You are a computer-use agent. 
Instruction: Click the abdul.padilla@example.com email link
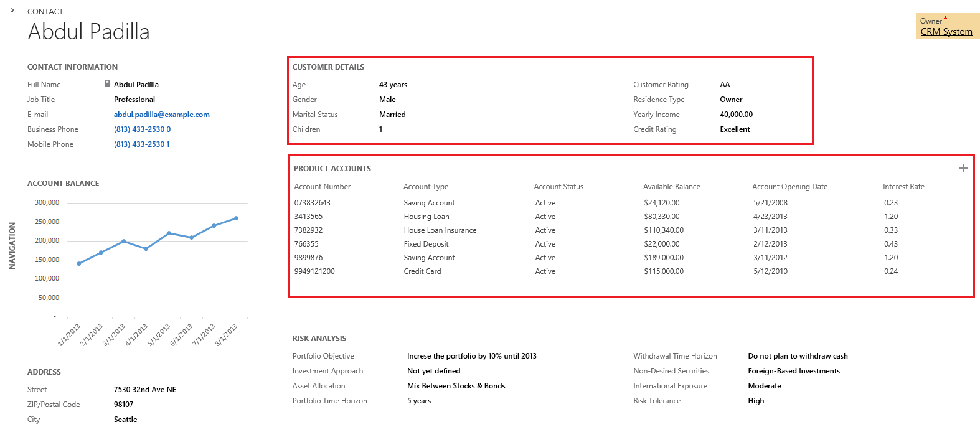tap(161, 115)
